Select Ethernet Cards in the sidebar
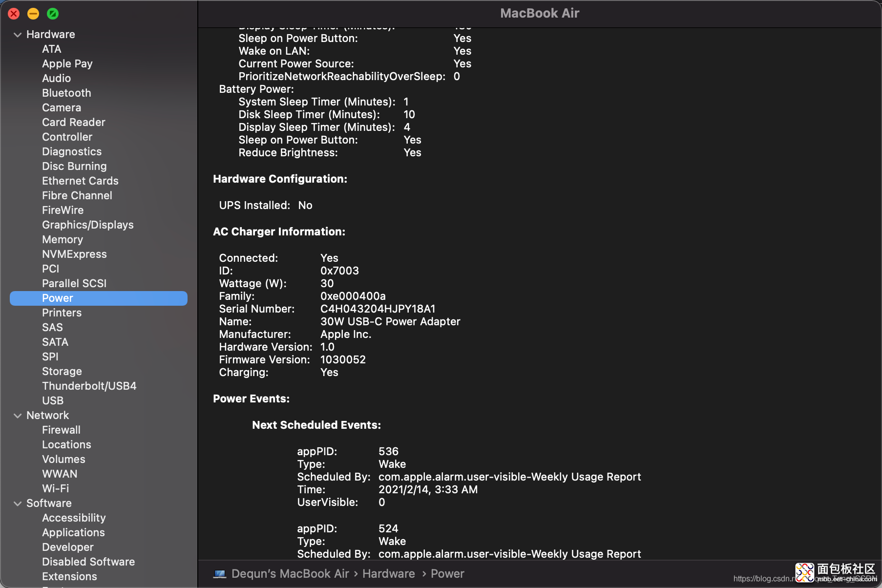The image size is (882, 588). [80, 181]
